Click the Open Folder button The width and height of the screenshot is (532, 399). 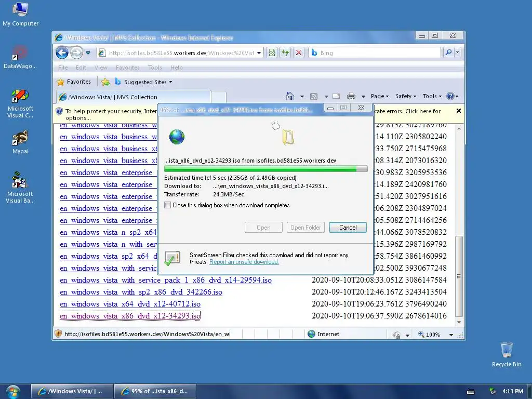coord(305,228)
